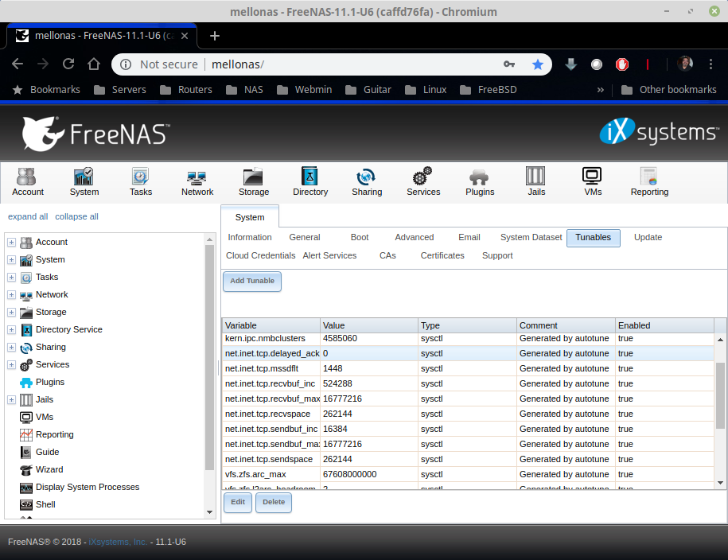Click the Add Tunable button
The image size is (728, 560).
tap(252, 281)
